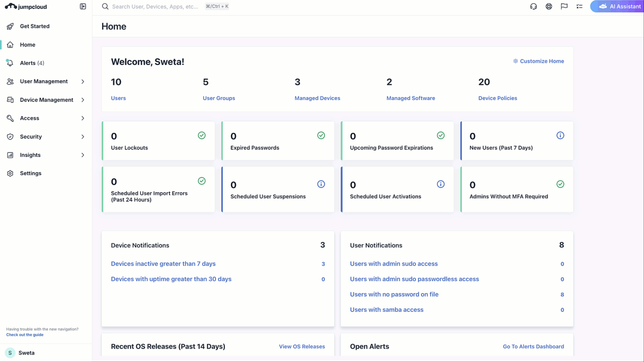Open Alerts in the sidebar
The width and height of the screenshot is (644, 362).
tap(28, 63)
